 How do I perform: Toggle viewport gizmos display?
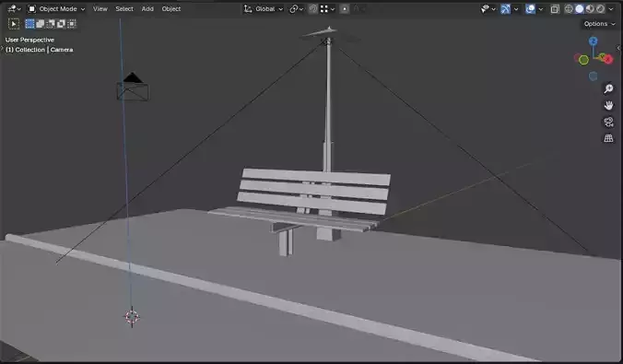(x=505, y=8)
